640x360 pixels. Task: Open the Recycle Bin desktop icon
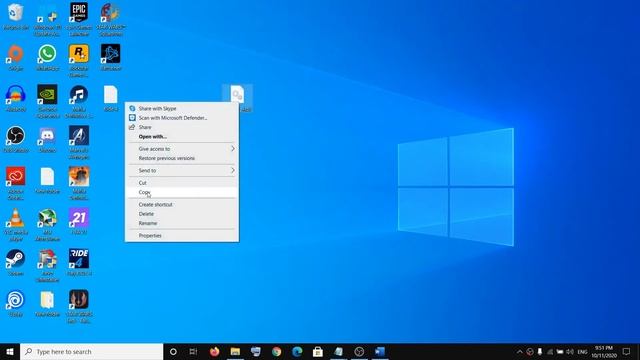click(x=16, y=16)
